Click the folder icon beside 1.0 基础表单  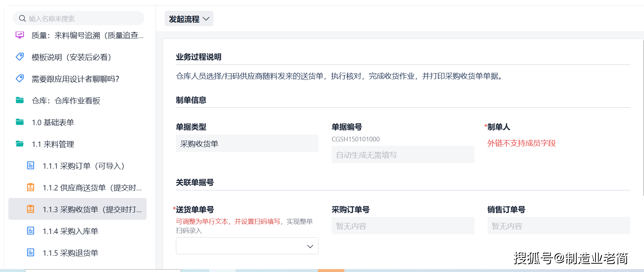(20, 122)
